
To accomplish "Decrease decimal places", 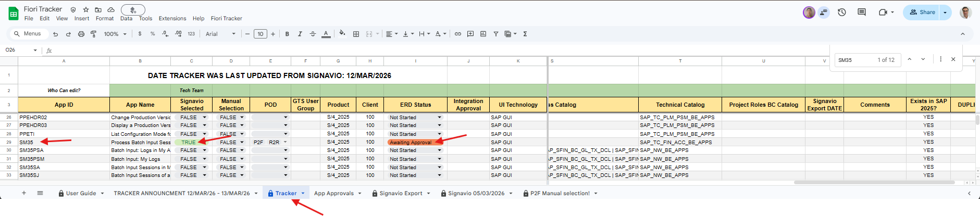I will 165,34.
